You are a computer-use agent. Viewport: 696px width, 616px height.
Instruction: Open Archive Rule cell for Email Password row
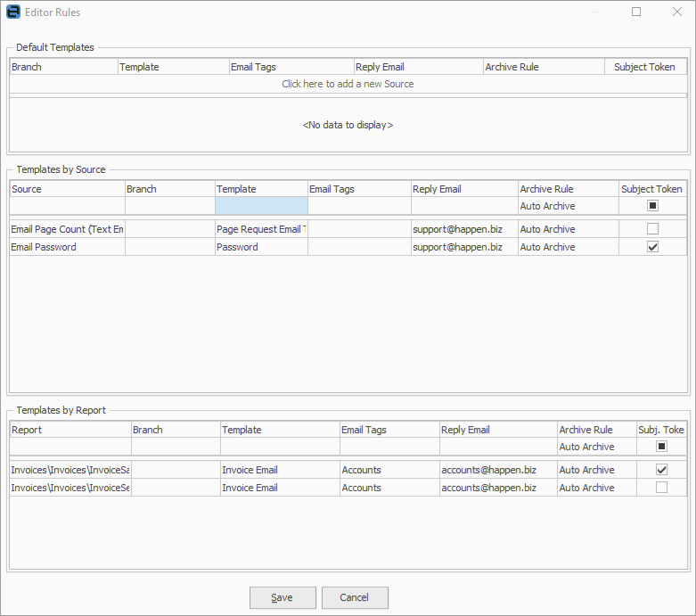[x=568, y=247]
